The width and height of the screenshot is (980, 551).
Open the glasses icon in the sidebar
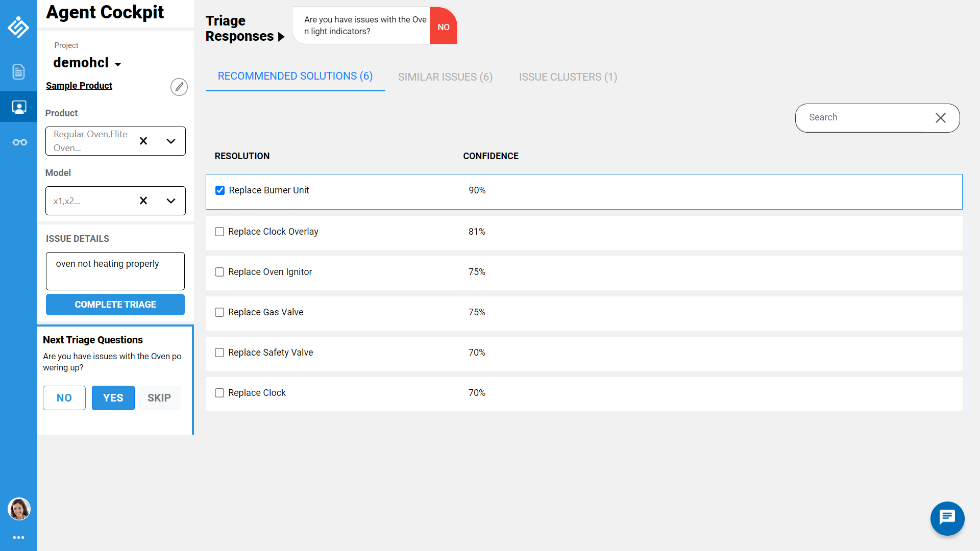click(x=19, y=142)
